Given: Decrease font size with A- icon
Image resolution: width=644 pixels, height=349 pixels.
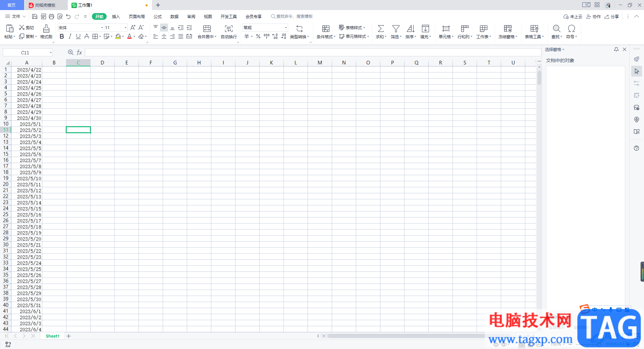Looking at the screenshot, I should click(x=141, y=28).
